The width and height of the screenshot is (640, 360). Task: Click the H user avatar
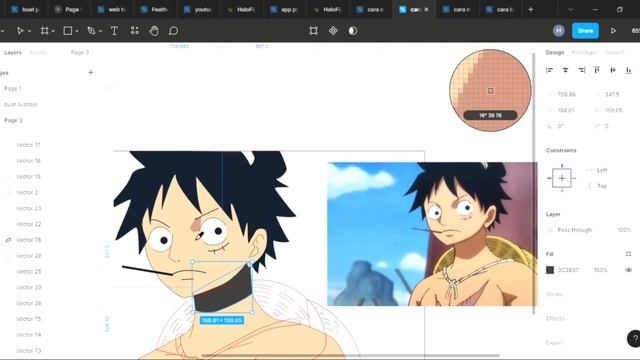pos(559,31)
